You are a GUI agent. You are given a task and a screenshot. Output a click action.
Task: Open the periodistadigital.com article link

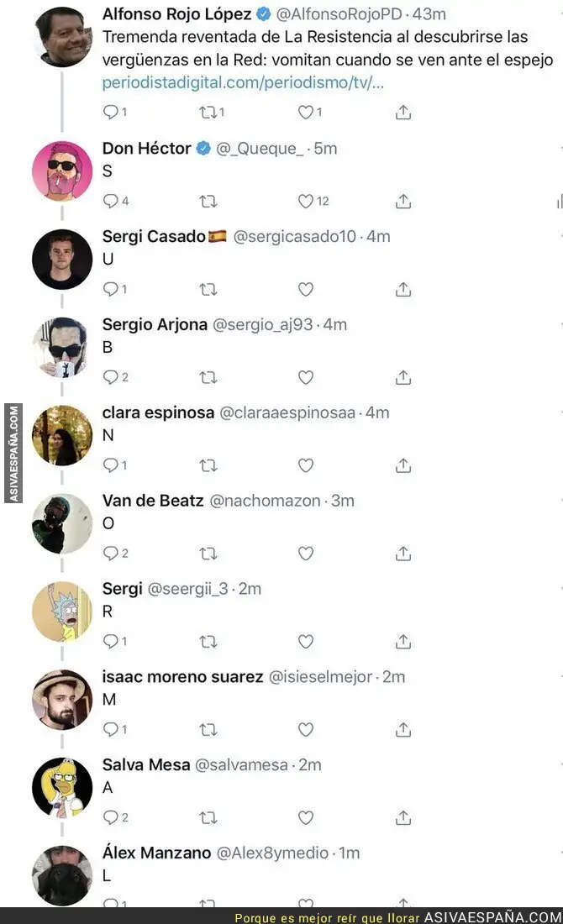click(243, 83)
